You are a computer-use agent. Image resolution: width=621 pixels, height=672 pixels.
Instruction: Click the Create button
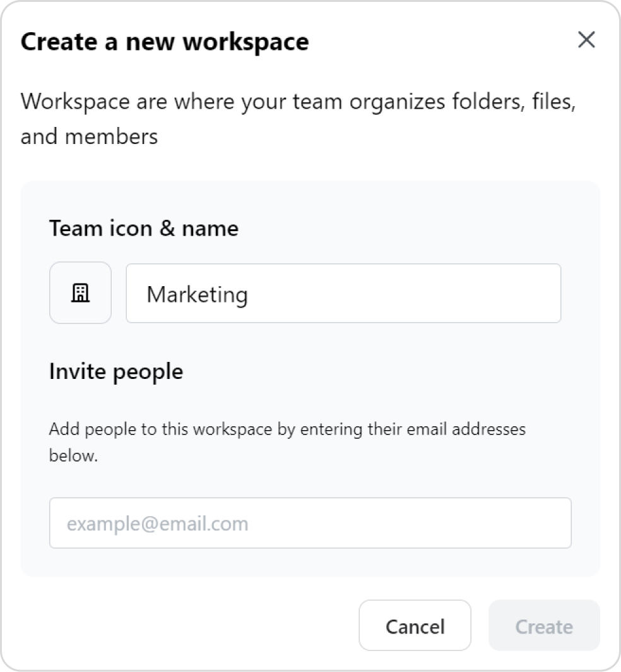point(543,626)
